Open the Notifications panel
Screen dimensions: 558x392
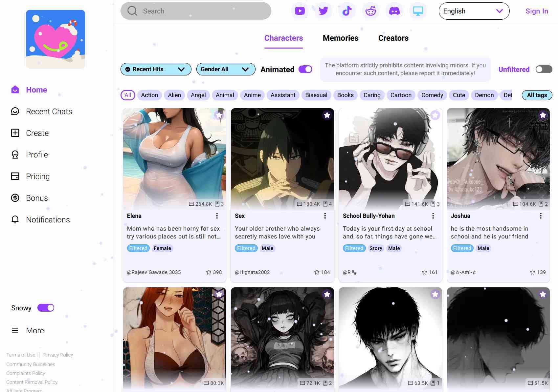pos(48,220)
